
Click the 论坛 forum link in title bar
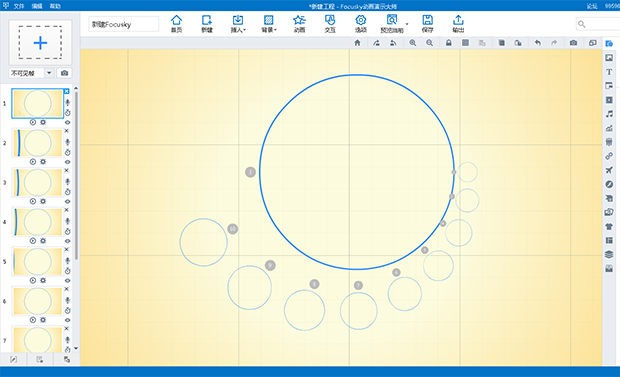(x=592, y=6)
